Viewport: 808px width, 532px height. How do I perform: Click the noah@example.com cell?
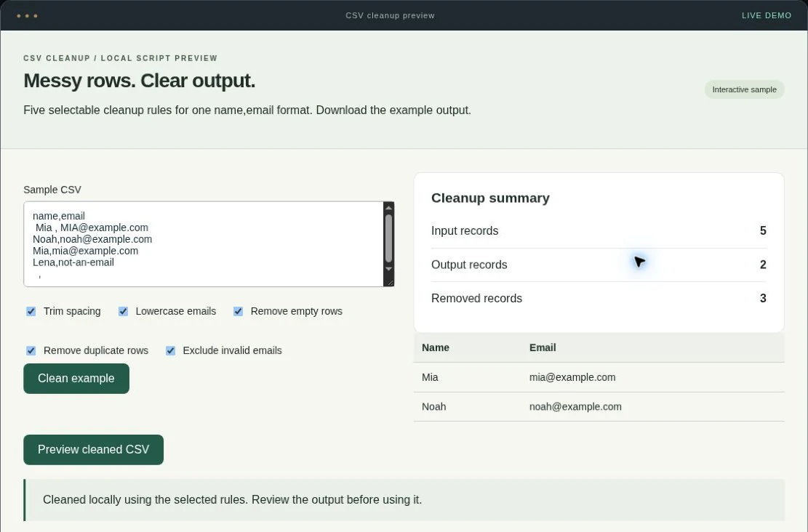coord(575,407)
